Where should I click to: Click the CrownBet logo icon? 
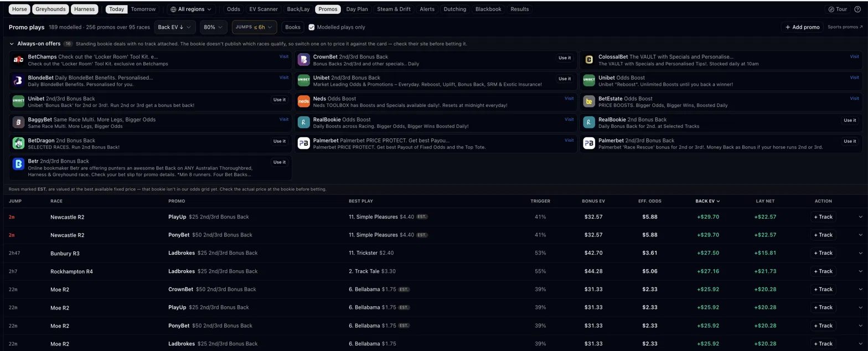click(303, 60)
